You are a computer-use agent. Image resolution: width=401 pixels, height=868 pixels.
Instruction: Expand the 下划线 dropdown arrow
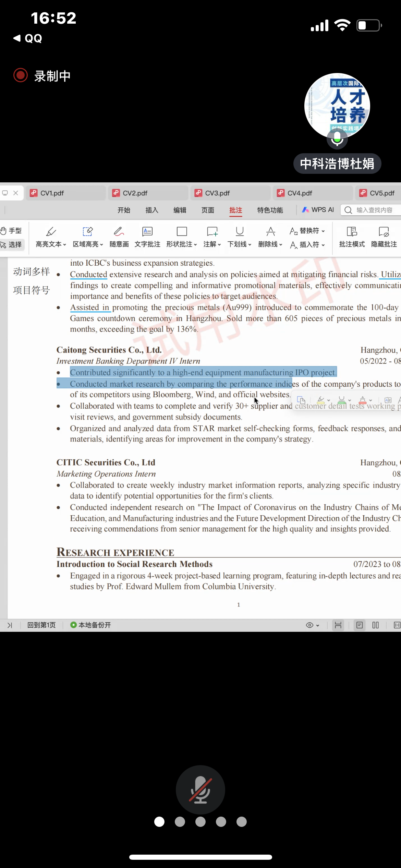tap(250, 244)
